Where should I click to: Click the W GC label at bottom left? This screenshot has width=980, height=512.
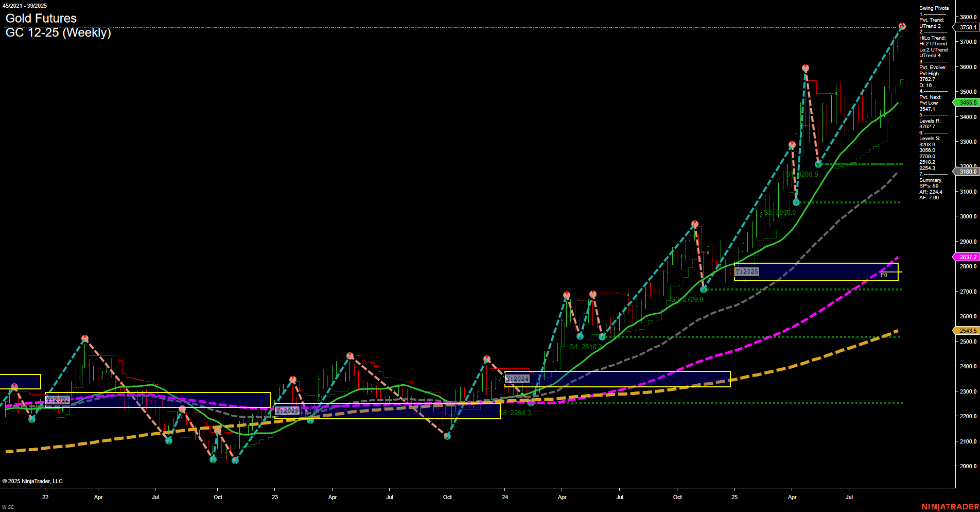[7, 506]
